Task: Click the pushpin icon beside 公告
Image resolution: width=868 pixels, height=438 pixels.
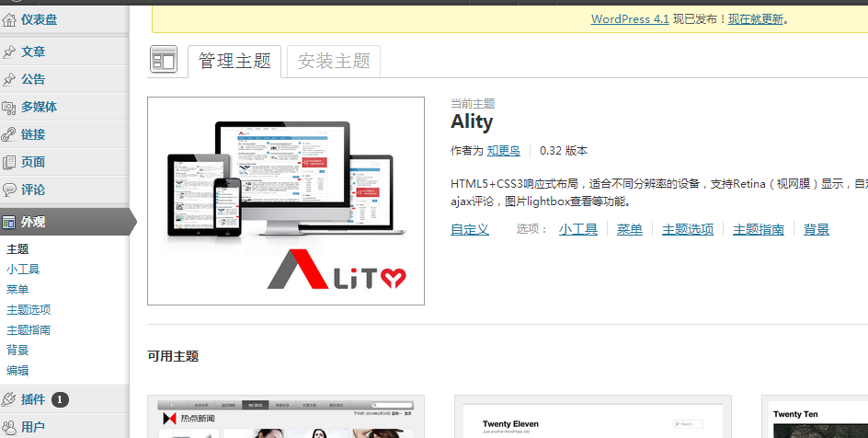Action: pyautogui.click(x=9, y=80)
